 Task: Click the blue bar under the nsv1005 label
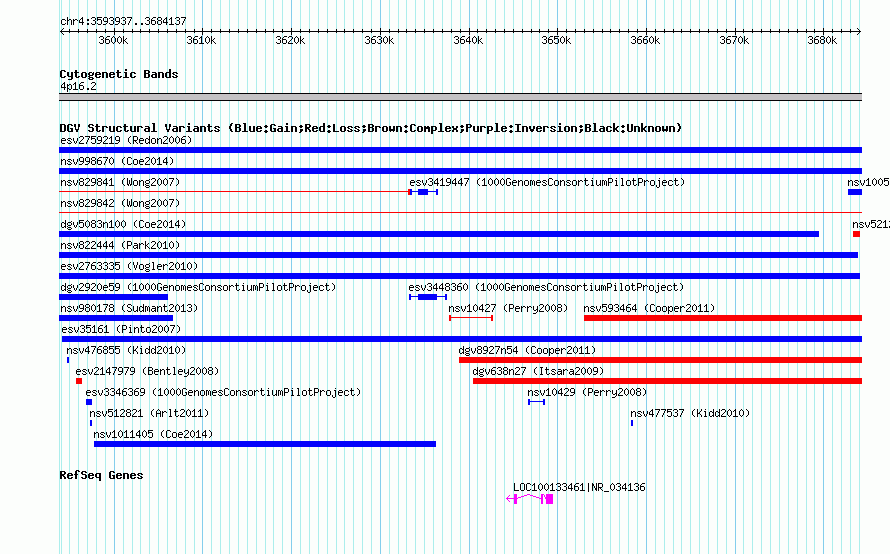[855, 192]
